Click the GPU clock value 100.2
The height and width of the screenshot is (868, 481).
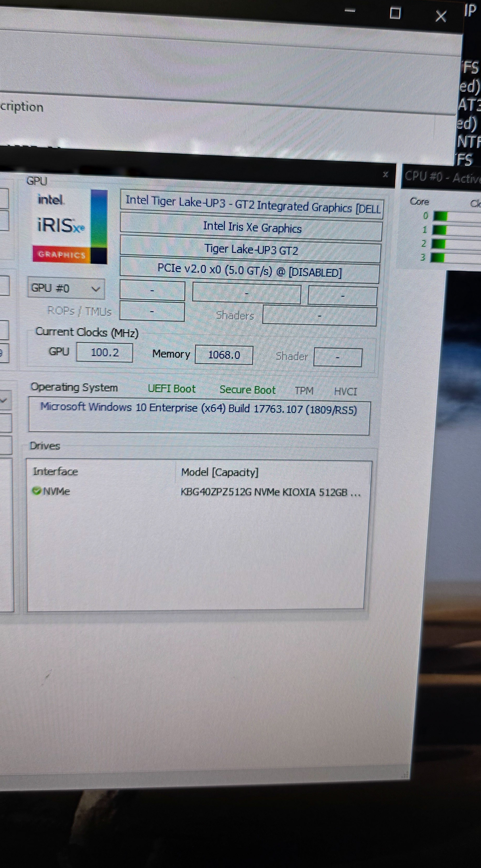click(104, 352)
